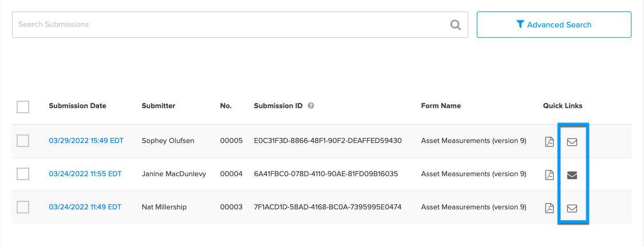The image size is (644, 246).
Task: Click into the Search Submissions field
Action: pos(229,25)
